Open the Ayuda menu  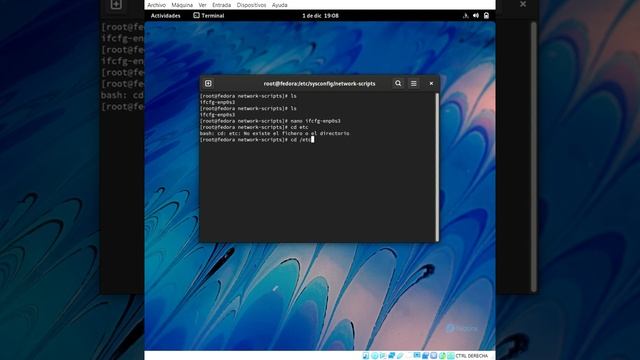[280, 5]
